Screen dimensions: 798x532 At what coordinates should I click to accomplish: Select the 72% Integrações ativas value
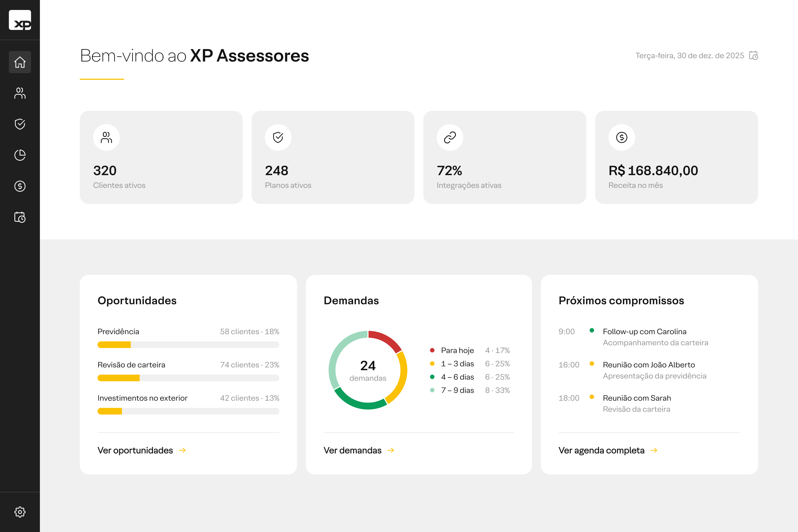tap(449, 171)
